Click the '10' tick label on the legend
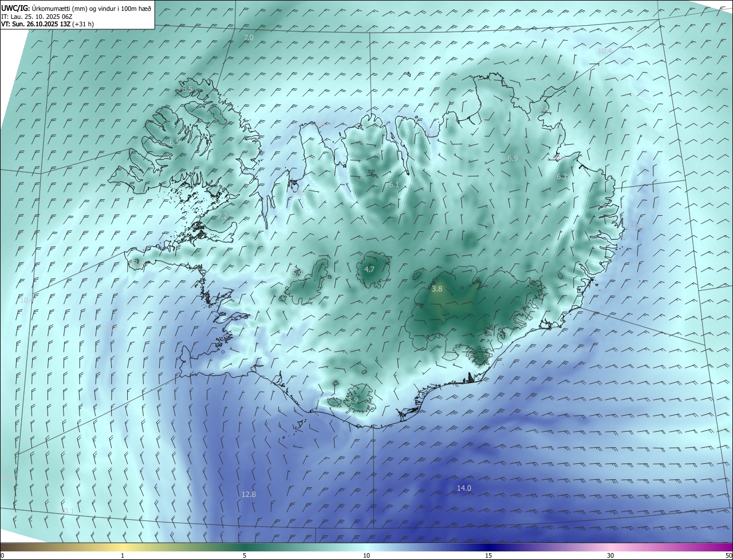Viewport: 733px width, 560px height. [366, 555]
